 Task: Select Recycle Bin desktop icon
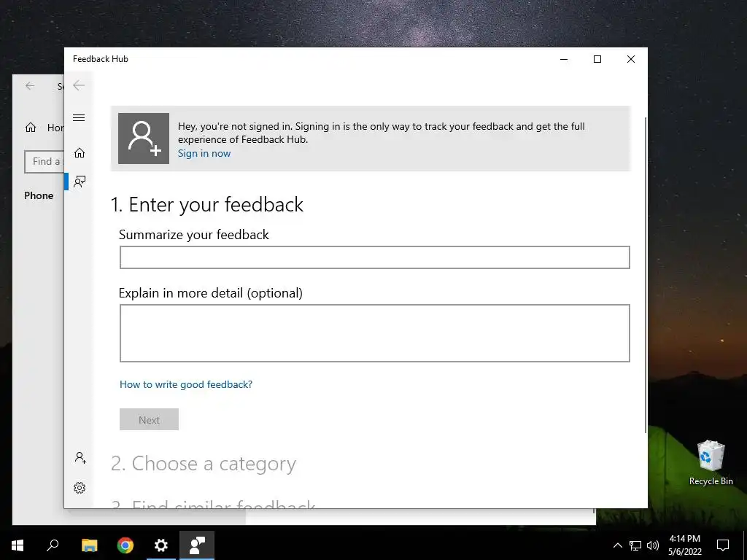711,462
